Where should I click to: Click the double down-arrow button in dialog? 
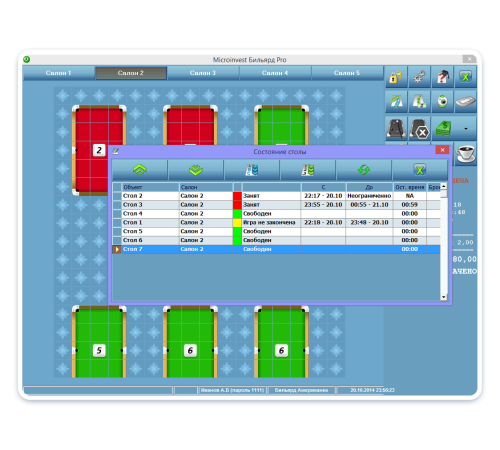196,170
